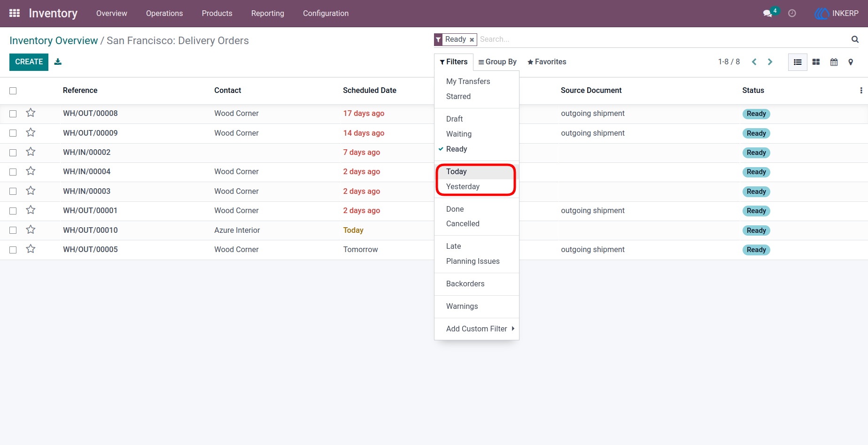The width and height of the screenshot is (868, 445).
Task: Go to next page arrow
Action: [x=770, y=62]
